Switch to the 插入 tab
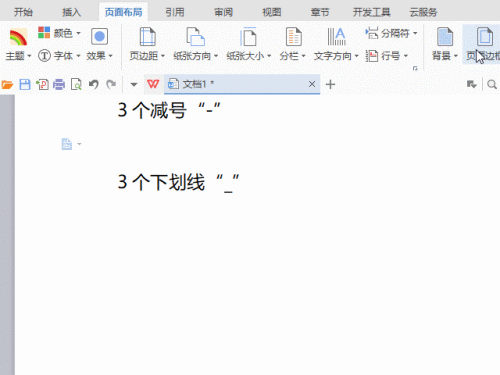The width and height of the screenshot is (500, 375). [72, 12]
